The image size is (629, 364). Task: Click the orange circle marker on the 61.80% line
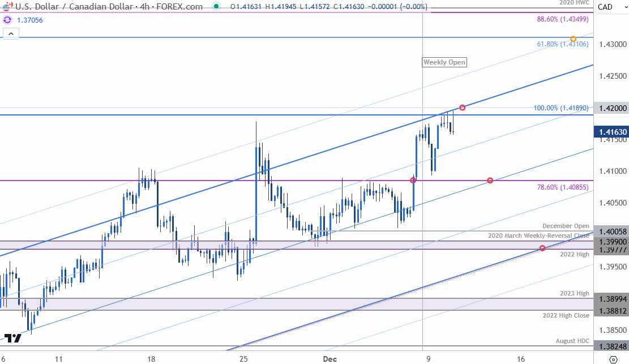click(573, 40)
